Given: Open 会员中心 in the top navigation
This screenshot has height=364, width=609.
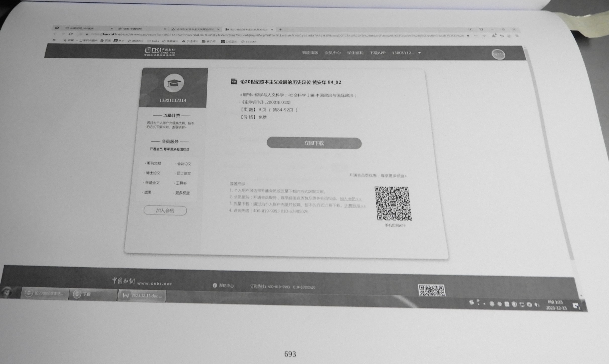Looking at the screenshot, I should coord(332,53).
